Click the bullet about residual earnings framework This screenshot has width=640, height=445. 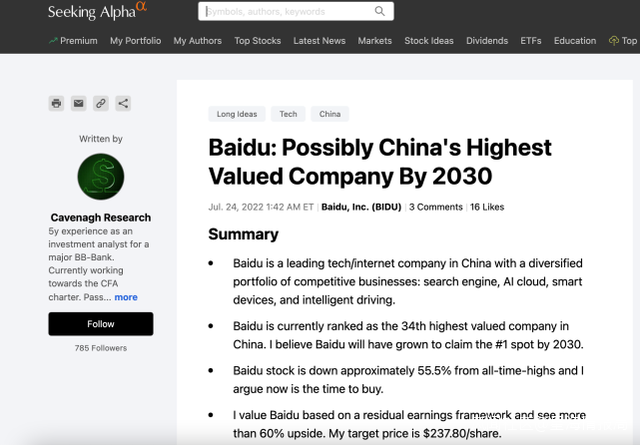409,424
